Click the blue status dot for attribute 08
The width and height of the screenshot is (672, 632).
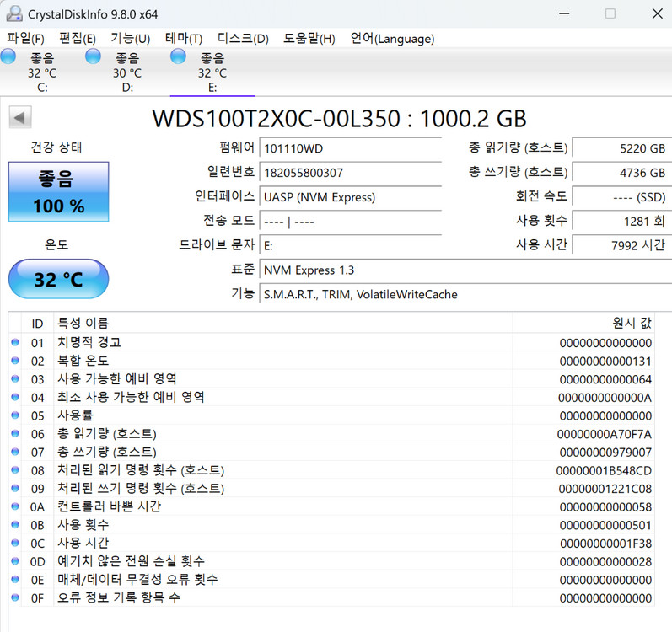(x=15, y=469)
